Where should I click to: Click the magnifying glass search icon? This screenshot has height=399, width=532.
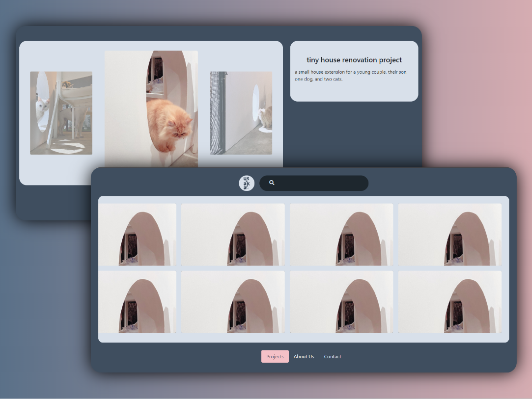coord(272,183)
